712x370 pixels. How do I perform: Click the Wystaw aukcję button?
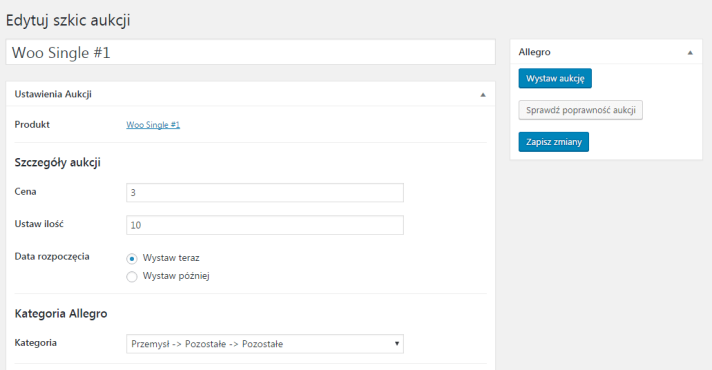point(555,79)
